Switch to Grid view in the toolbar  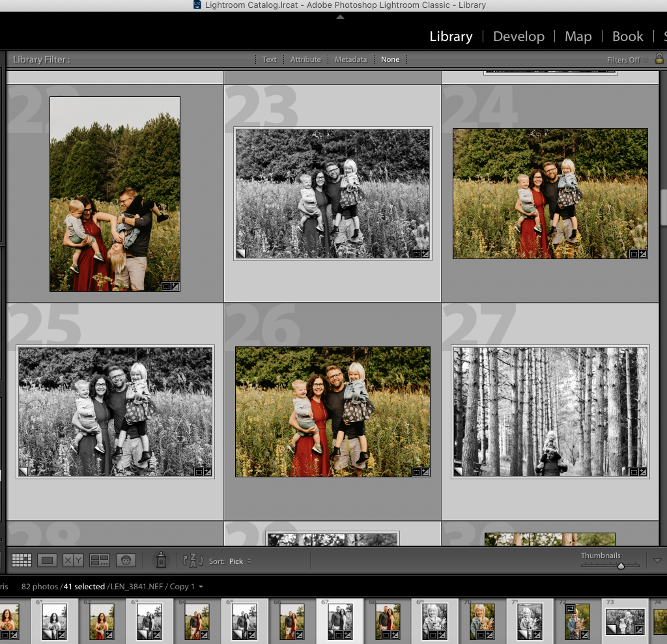coord(21,560)
